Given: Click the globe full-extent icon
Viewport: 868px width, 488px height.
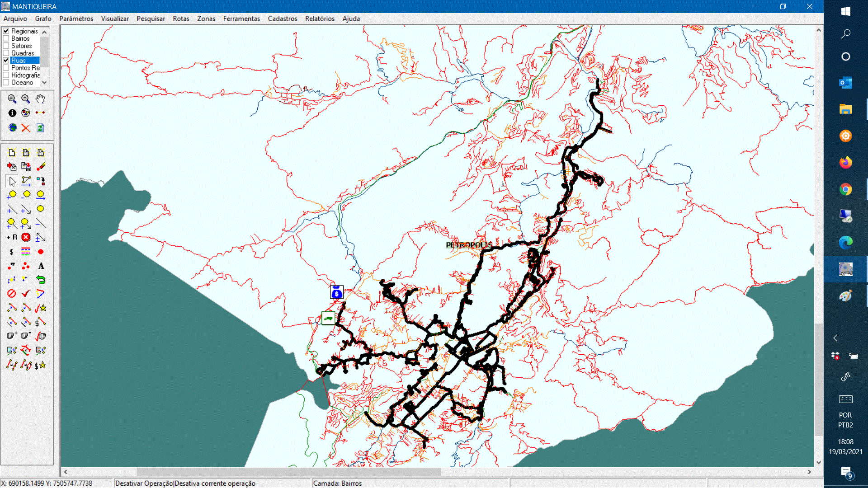Looking at the screenshot, I should pyautogui.click(x=12, y=128).
